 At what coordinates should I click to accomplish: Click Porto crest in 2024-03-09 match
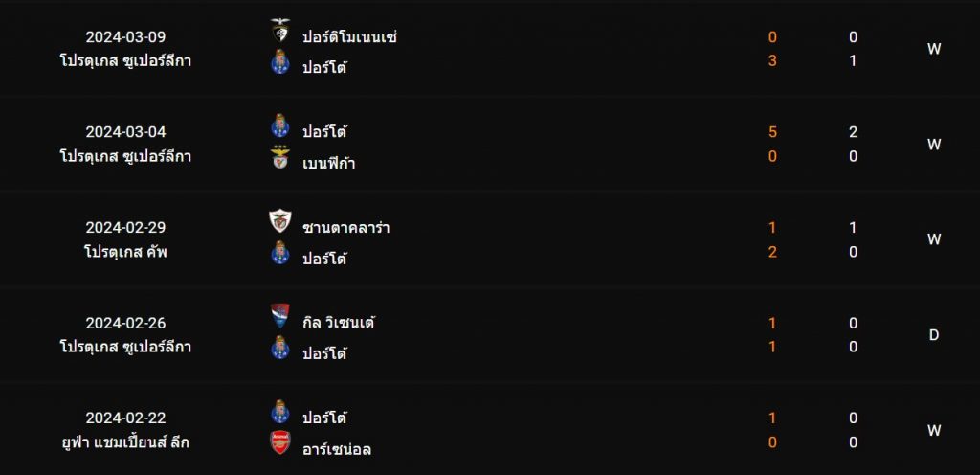point(280,62)
